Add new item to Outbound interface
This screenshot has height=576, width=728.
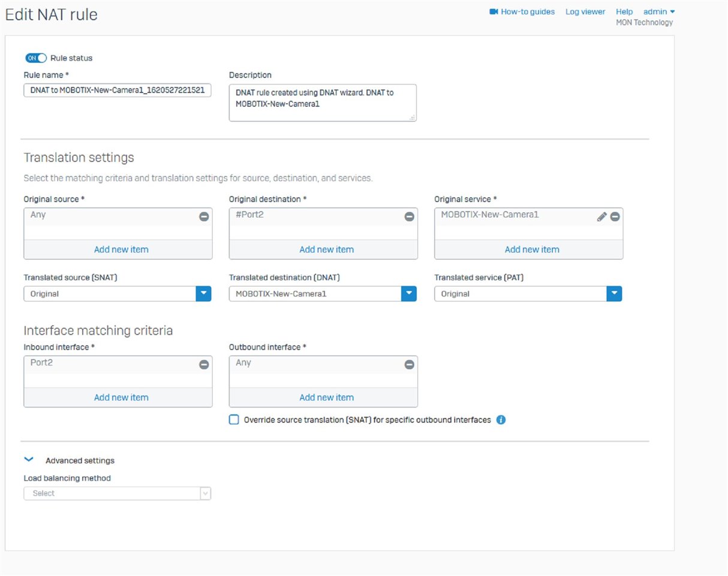click(x=326, y=397)
